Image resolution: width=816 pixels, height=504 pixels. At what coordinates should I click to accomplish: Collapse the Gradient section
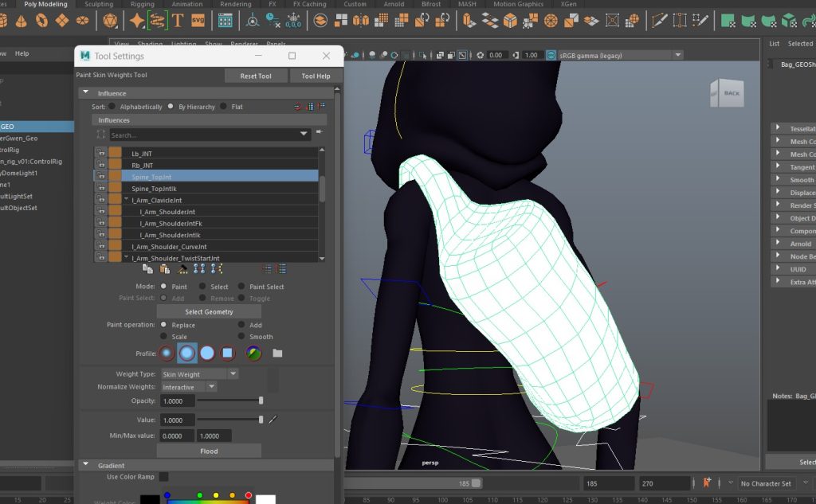coord(86,465)
